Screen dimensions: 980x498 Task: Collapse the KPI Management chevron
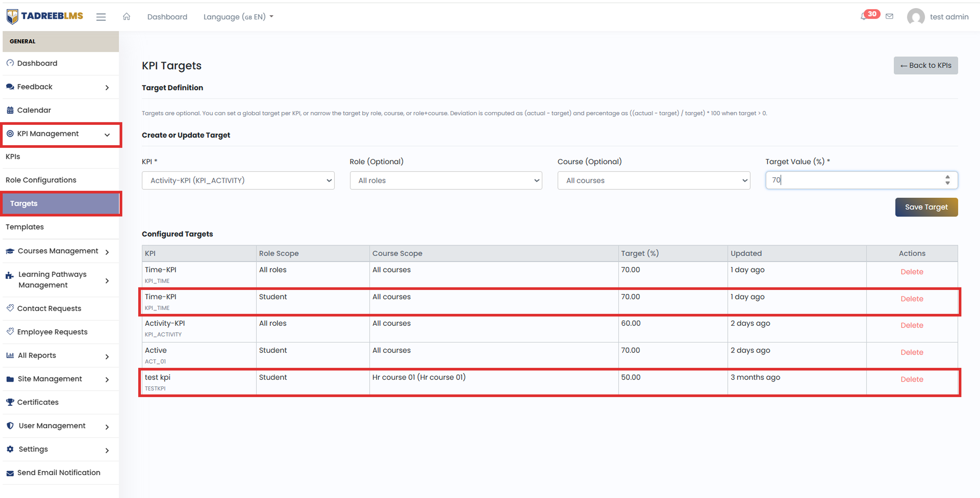pos(107,135)
